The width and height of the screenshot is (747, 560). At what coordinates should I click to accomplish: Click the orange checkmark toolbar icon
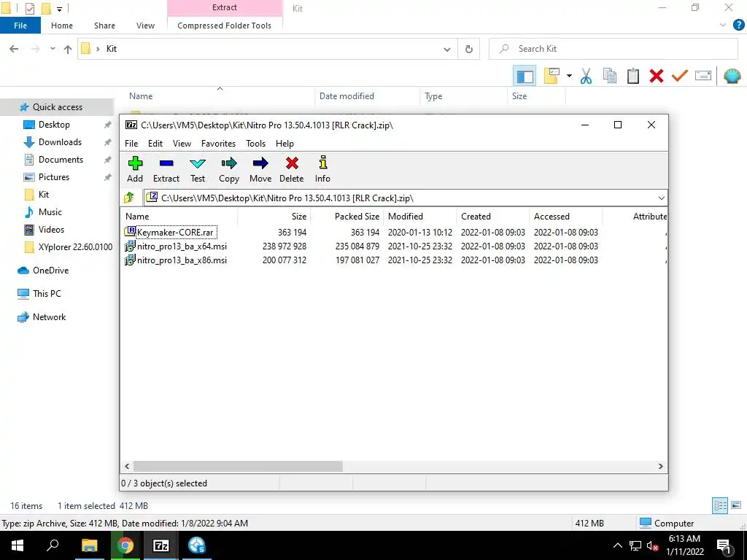click(679, 76)
